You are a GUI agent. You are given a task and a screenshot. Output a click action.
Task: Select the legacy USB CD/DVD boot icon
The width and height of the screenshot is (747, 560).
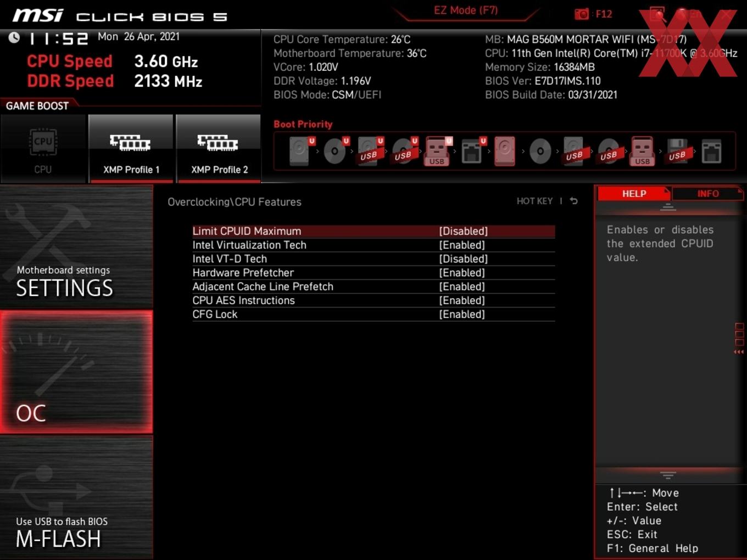click(x=609, y=151)
